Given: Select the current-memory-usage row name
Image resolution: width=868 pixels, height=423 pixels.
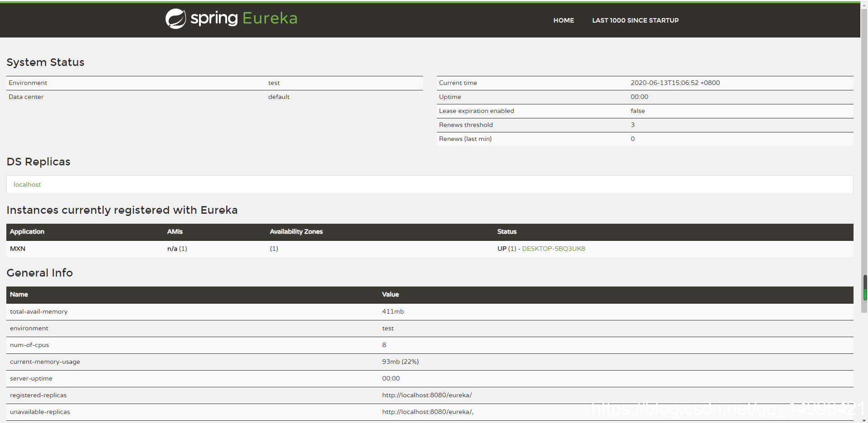Looking at the screenshot, I should click(x=45, y=362).
